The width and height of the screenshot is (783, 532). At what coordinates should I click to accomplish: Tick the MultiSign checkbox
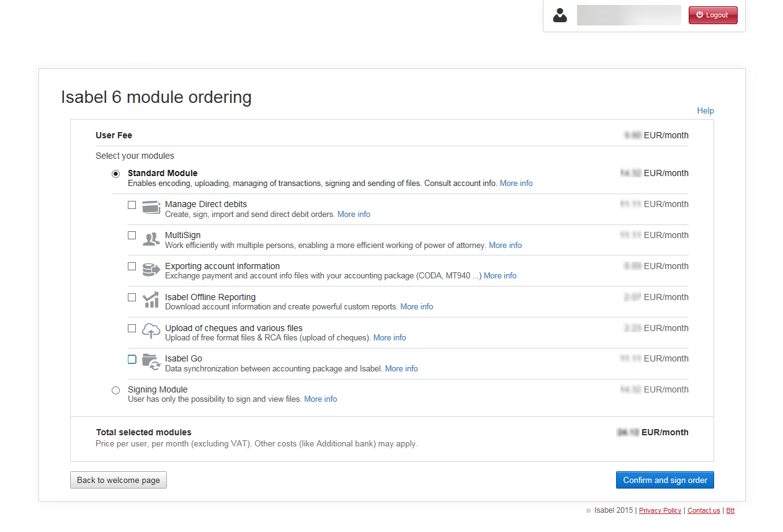point(132,236)
